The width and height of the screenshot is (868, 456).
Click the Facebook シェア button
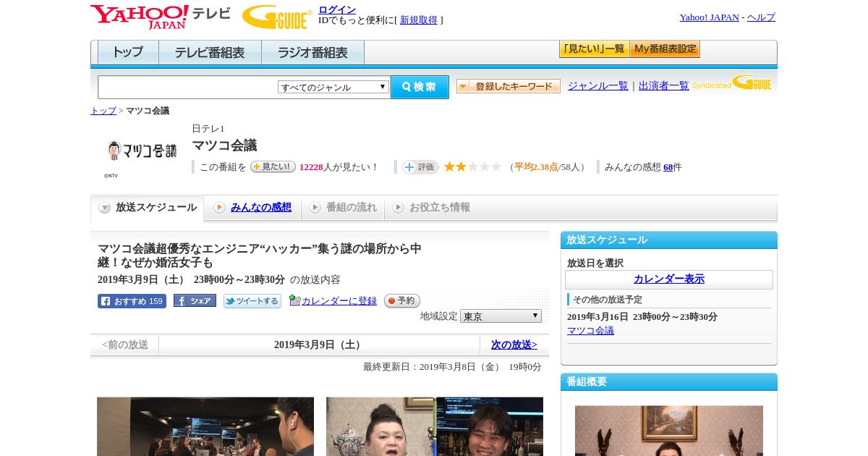pos(195,300)
